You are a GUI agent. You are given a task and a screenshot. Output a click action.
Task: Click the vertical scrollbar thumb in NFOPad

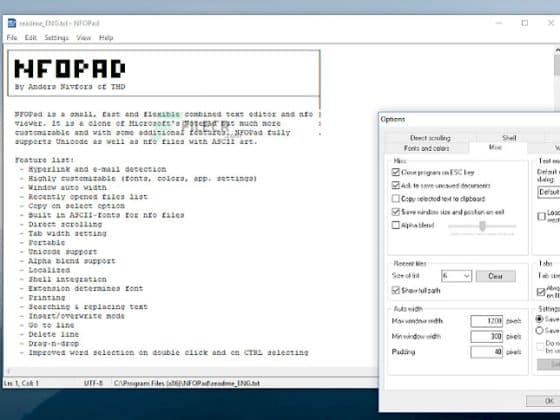pyautogui.click(x=557, y=65)
